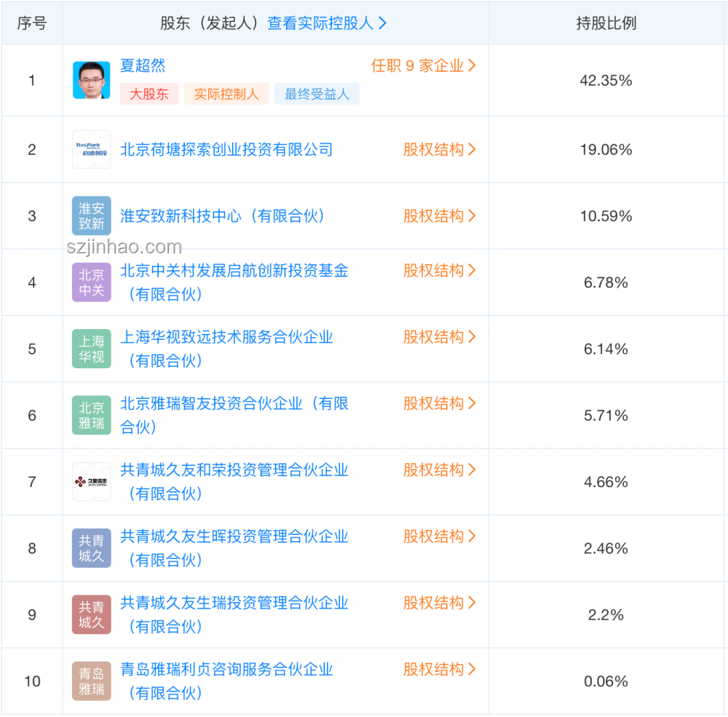
Task: Click the TusPark logo of 北京荷塘探索创业投资
Action: 92,149
